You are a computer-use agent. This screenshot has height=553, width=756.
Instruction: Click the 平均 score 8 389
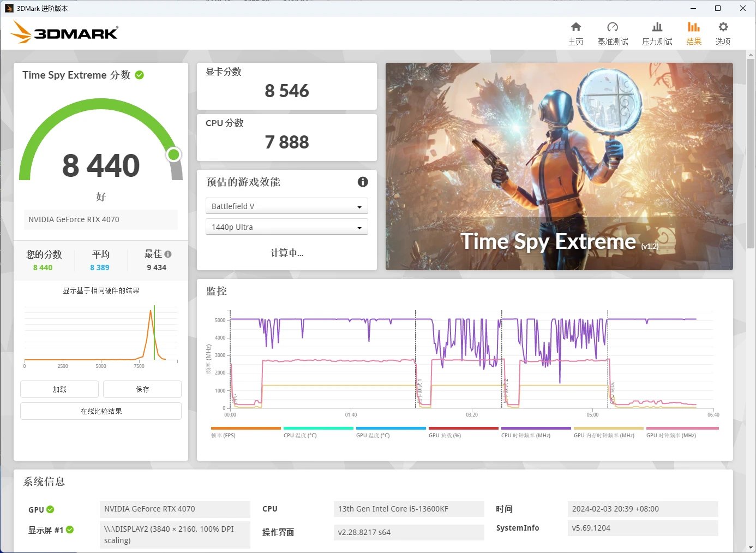pyautogui.click(x=100, y=267)
